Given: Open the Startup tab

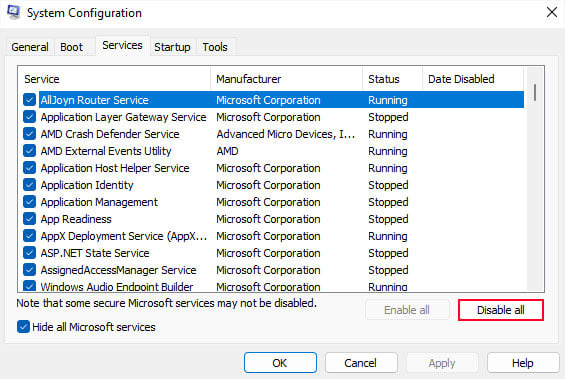Looking at the screenshot, I should point(172,47).
